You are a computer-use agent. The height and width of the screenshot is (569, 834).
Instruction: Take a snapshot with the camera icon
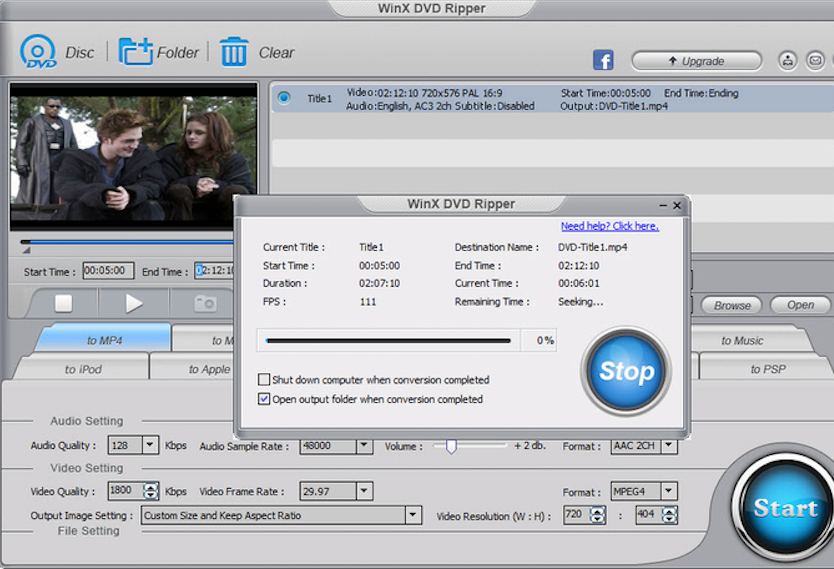pyautogui.click(x=205, y=304)
